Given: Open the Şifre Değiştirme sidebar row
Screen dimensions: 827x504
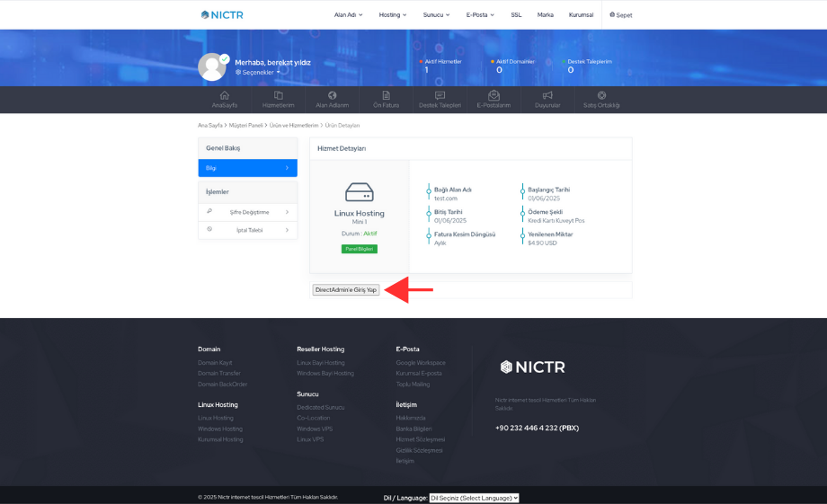Looking at the screenshot, I should pyautogui.click(x=248, y=212).
